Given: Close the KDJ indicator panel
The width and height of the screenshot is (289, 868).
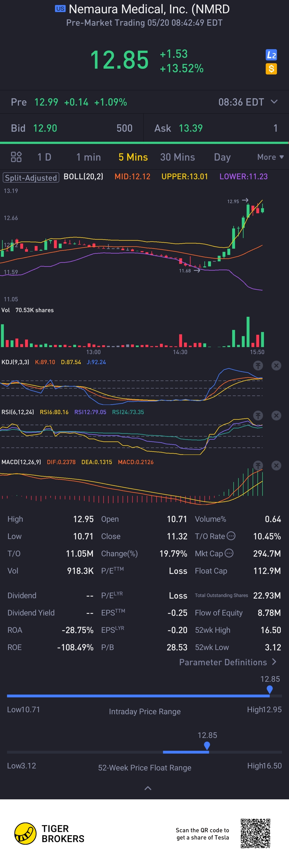Looking at the screenshot, I should click(276, 366).
